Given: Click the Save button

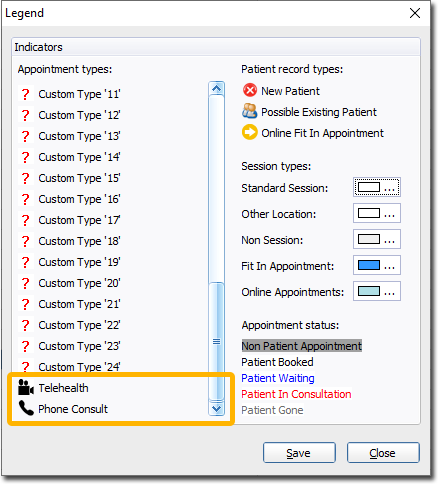Looking at the screenshot, I should pyautogui.click(x=299, y=453).
